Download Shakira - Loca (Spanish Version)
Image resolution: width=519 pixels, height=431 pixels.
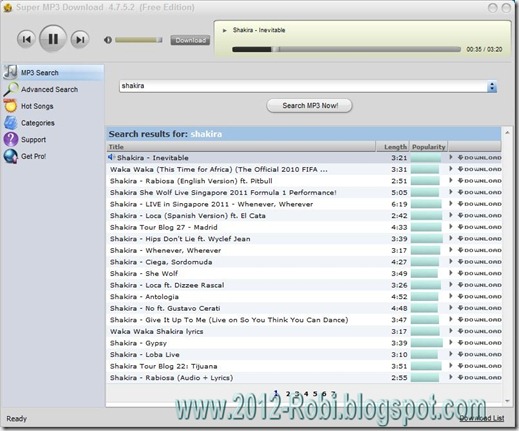(479, 216)
